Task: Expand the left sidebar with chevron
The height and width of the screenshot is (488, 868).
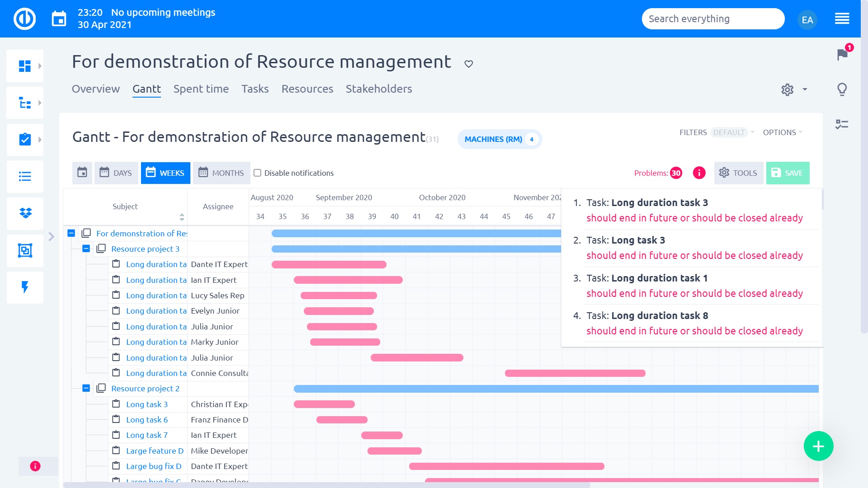Action: click(51, 236)
